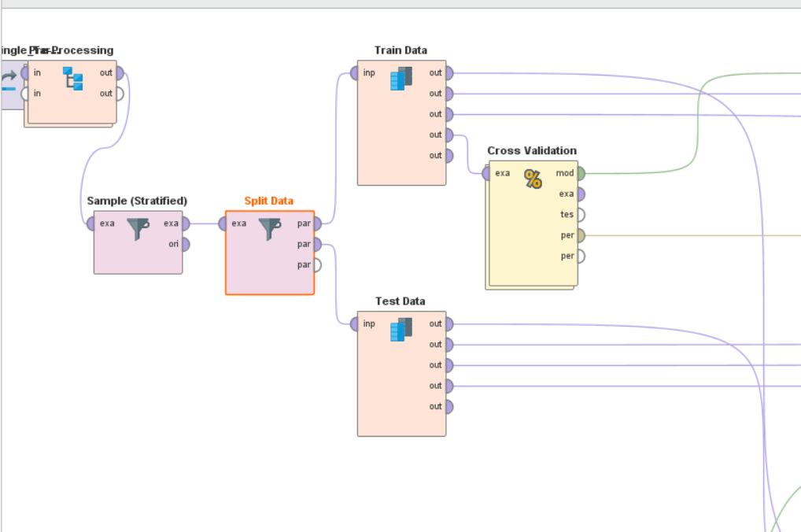
Task: Click the second 'out' port of Pre-Processing
Action: [x=120, y=94]
